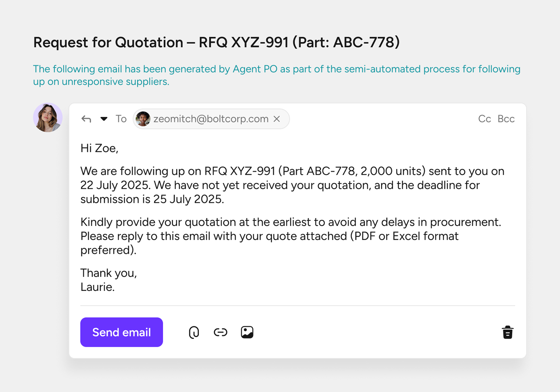Place the cursor in the Hi Zoe greeting line
This screenshot has width=560, height=392.
coord(99,148)
